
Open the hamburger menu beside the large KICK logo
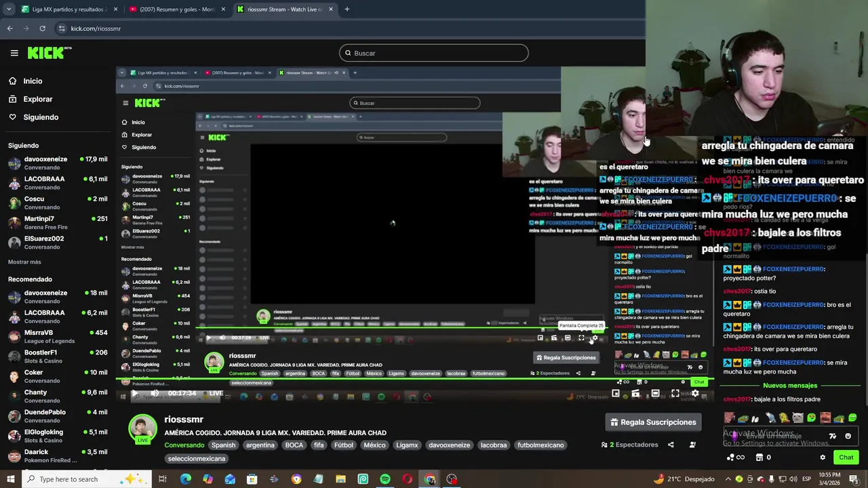(14, 53)
